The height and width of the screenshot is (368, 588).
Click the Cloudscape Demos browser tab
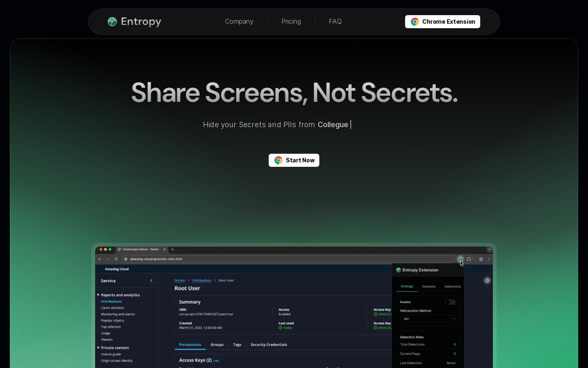tap(142, 249)
